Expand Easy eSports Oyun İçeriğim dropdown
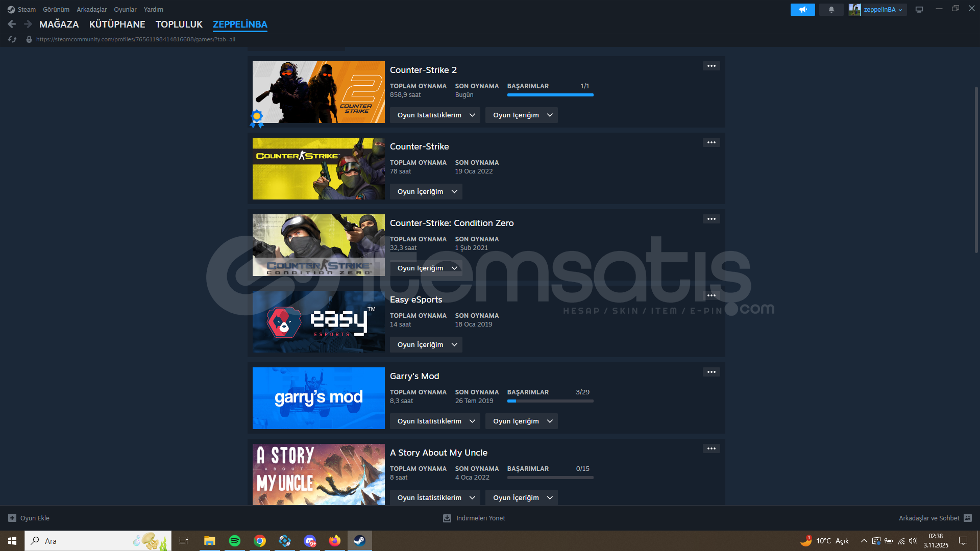980x551 pixels. tap(426, 345)
